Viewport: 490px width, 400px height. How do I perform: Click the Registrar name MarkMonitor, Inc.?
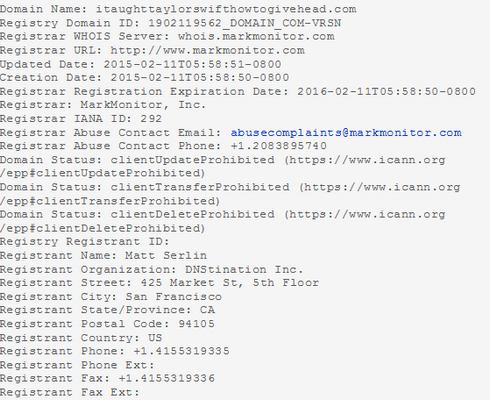tap(143, 105)
